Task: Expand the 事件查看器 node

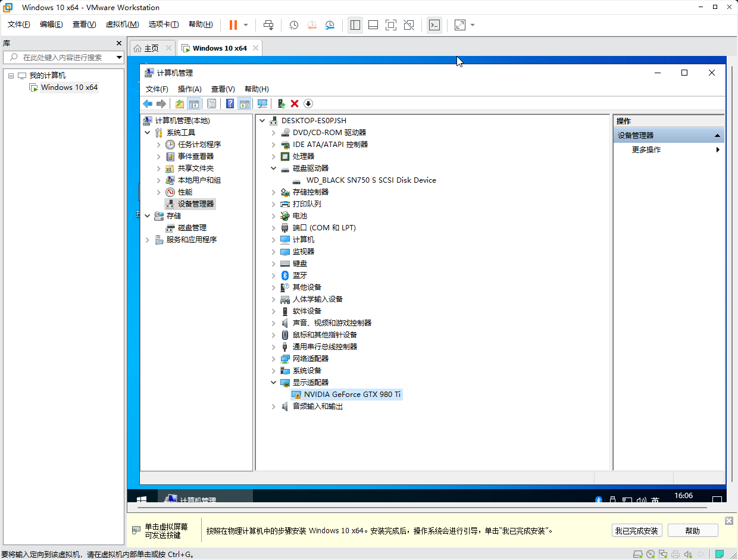Action: tap(158, 156)
